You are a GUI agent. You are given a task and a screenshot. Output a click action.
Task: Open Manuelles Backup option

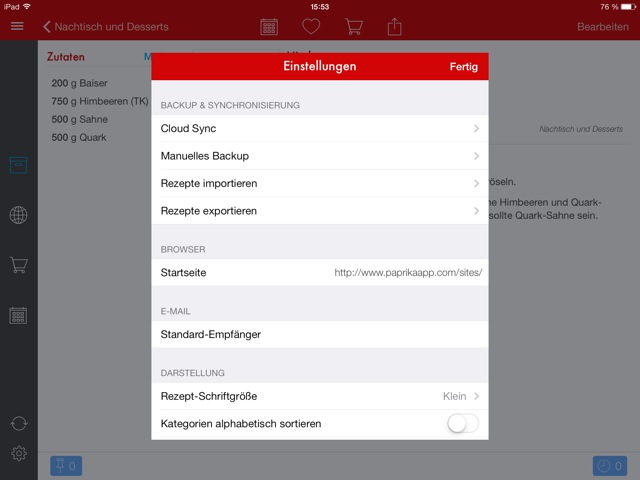pyautogui.click(x=320, y=156)
